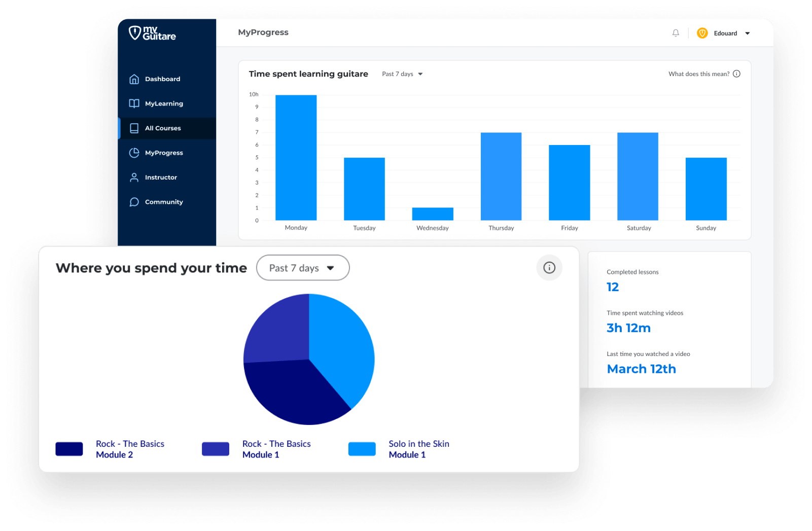The image size is (812, 531).
Task: Click the light blue pie chart slice
Action: pos(341,345)
